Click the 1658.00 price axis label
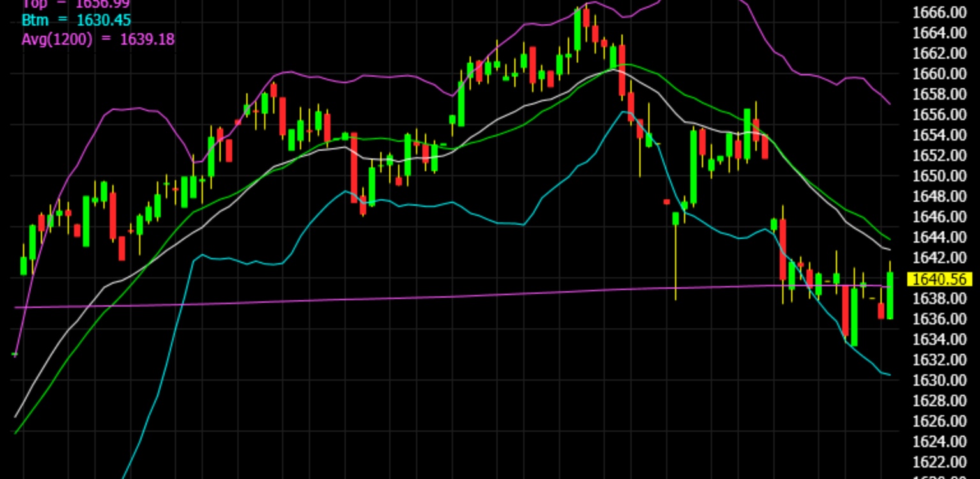980x479 pixels. point(940,94)
